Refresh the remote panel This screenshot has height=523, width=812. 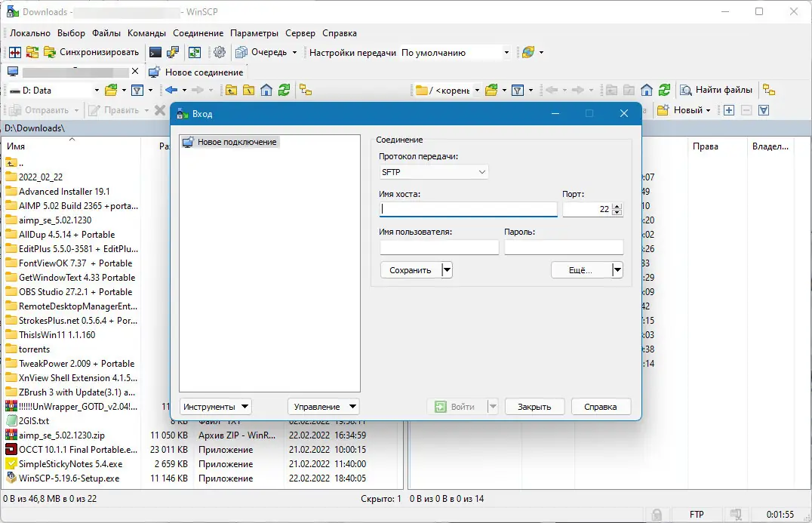click(x=664, y=90)
